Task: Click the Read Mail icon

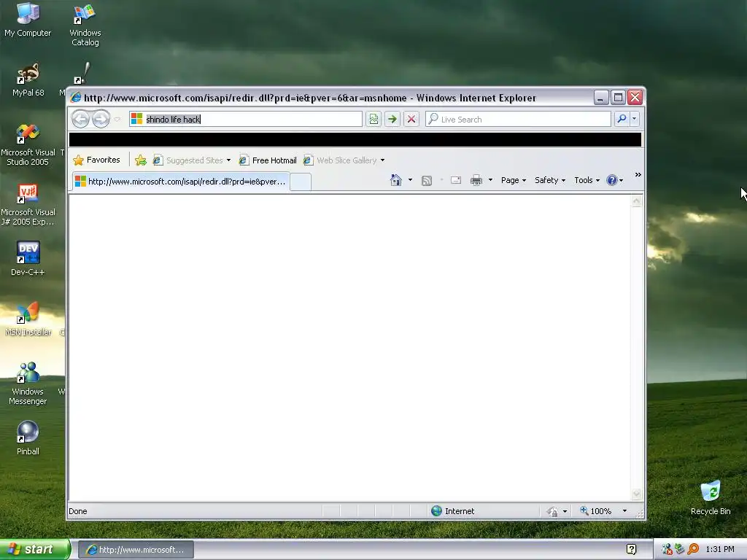Action: pyautogui.click(x=456, y=180)
